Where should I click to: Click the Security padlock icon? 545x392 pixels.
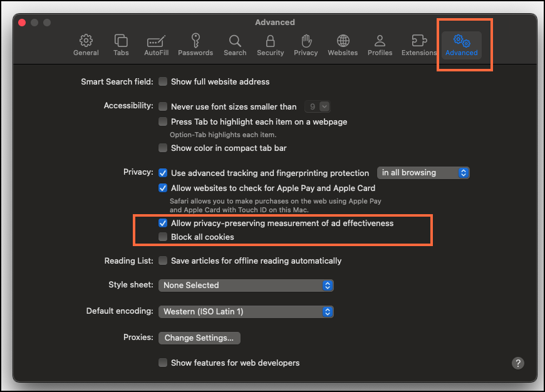pos(270,45)
